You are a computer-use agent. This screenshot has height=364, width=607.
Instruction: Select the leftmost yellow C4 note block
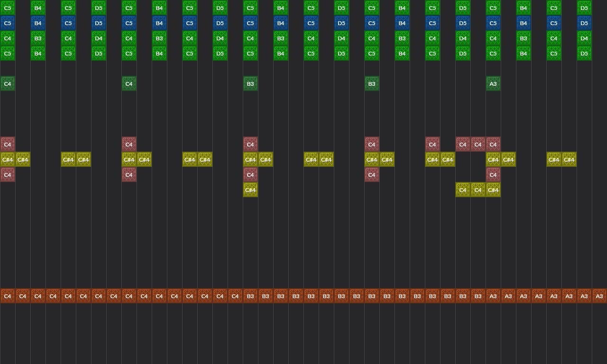(463, 190)
